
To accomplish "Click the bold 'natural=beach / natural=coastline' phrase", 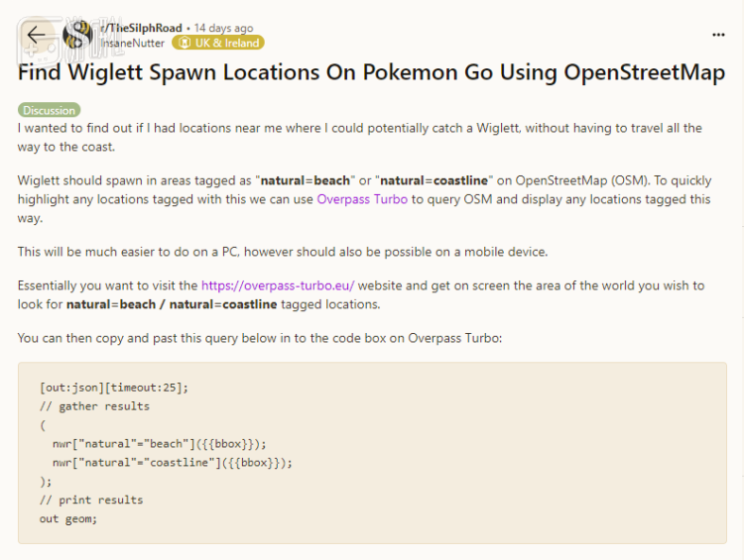I will [172, 304].
